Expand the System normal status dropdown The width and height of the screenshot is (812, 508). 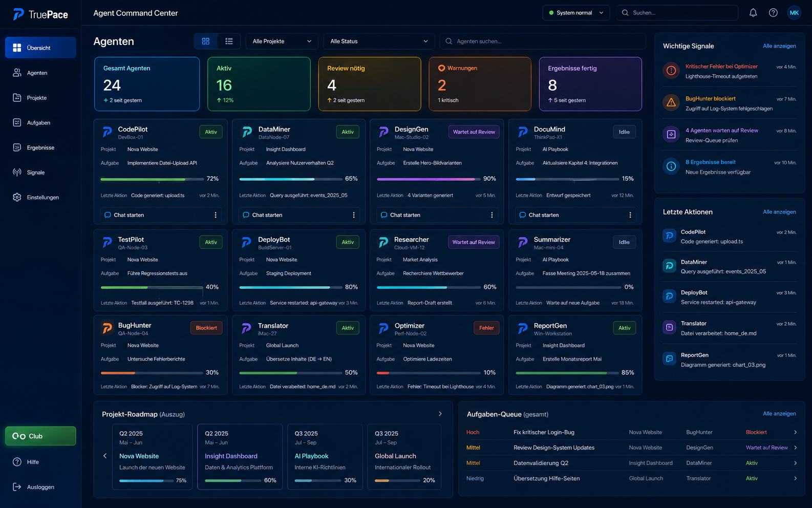pos(576,13)
